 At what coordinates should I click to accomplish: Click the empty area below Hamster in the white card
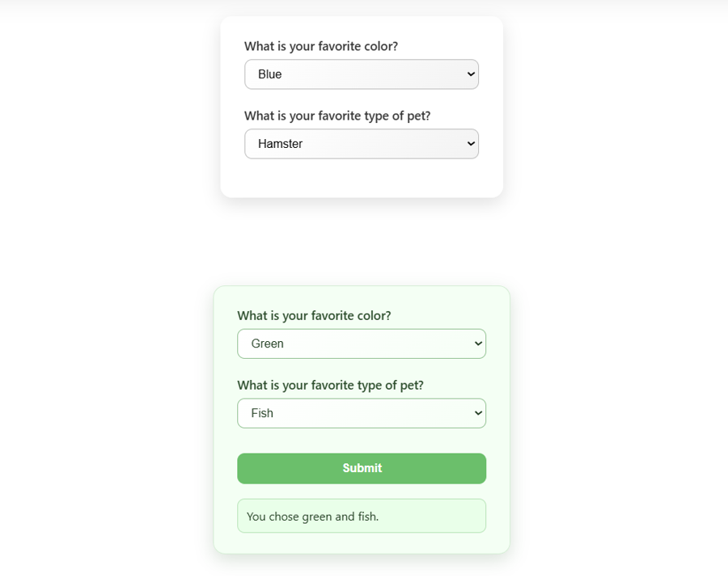click(x=361, y=178)
